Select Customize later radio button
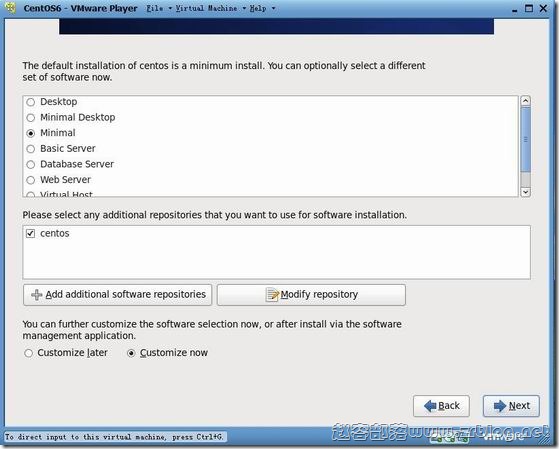559x449 pixels. click(29, 353)
